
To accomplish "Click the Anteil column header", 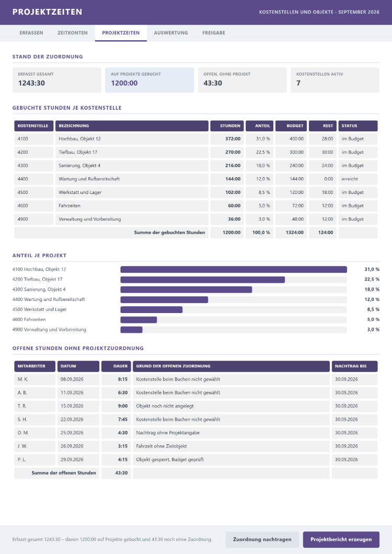I will click(259, 126).
